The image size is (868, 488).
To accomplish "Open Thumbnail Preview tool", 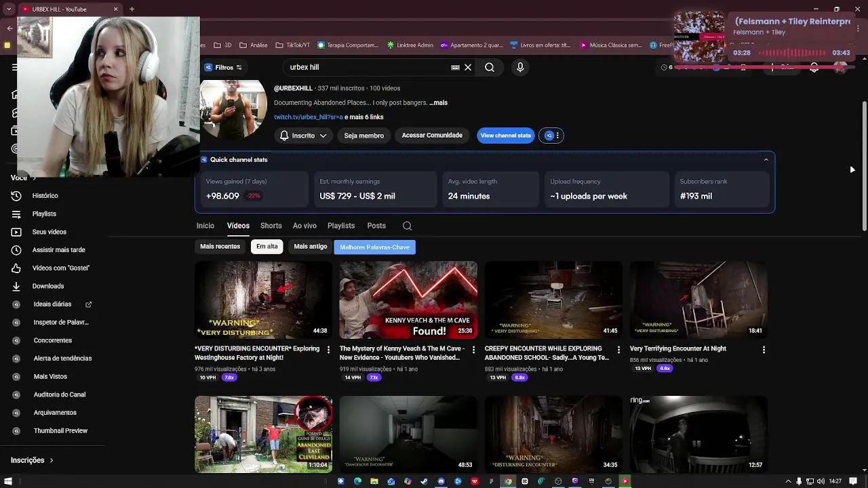I will (x=60, y=430).
